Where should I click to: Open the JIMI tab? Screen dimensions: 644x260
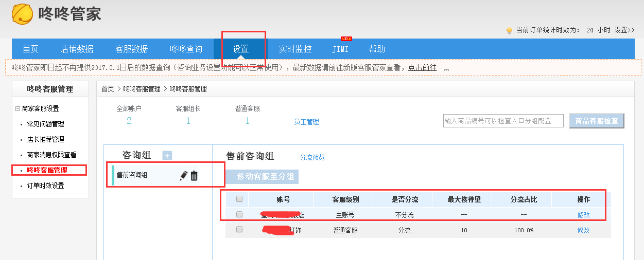tap(340, 49)
